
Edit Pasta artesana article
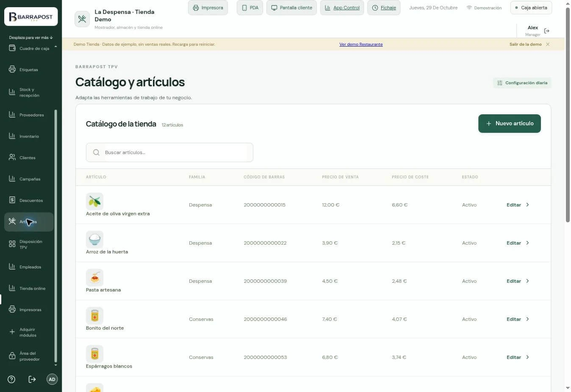click(518, 281)
